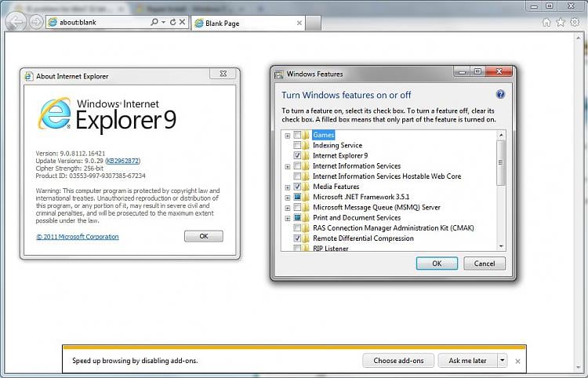
Task: Click the help question mark in Windows Features
Action: pos(500,94)
